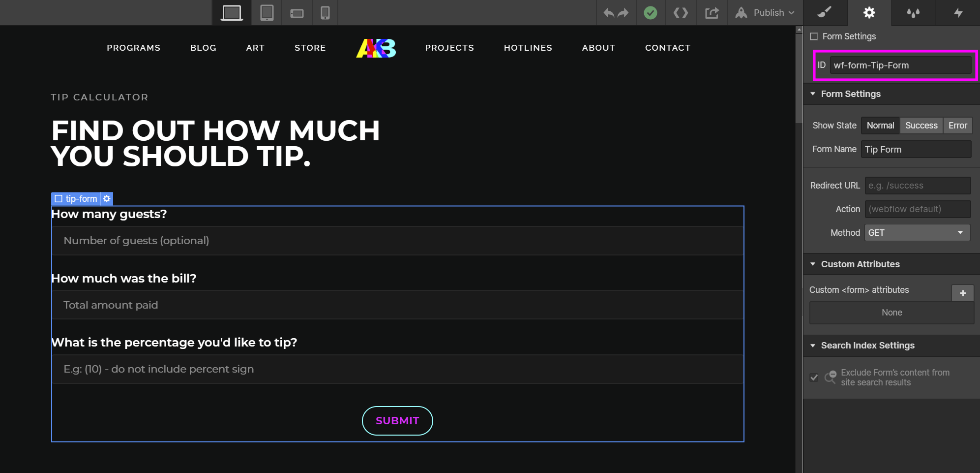Click the tip percentage input field
Viewport: 980px width, 473px height.
[397, 369]
